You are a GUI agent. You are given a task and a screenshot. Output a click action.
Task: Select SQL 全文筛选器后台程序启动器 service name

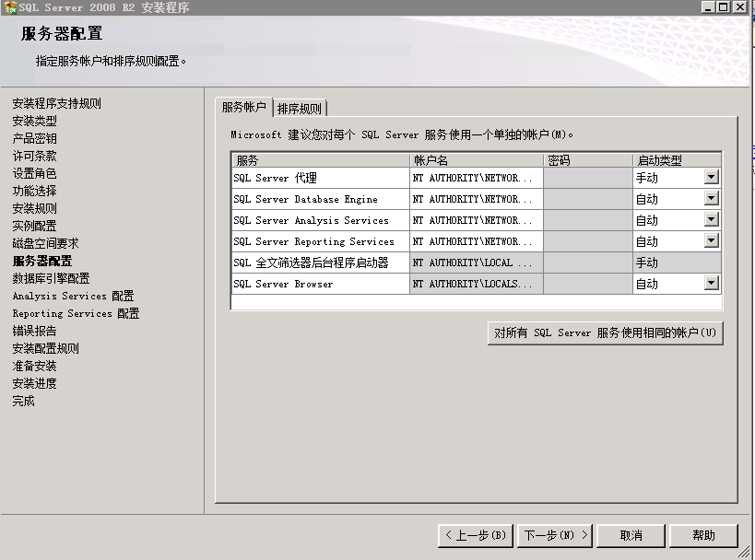tap(321, 262)
